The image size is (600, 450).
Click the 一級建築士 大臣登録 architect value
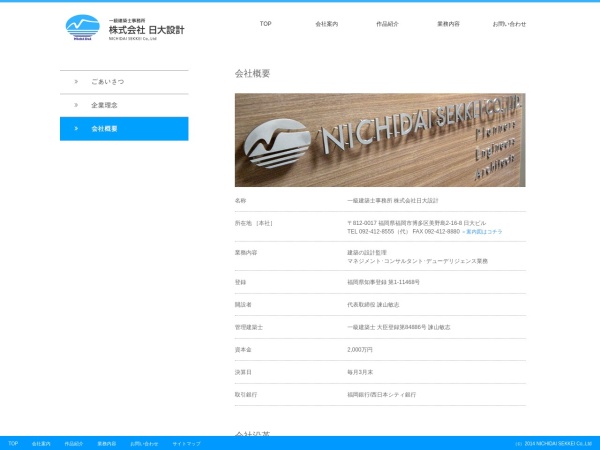tap(399, 327)
